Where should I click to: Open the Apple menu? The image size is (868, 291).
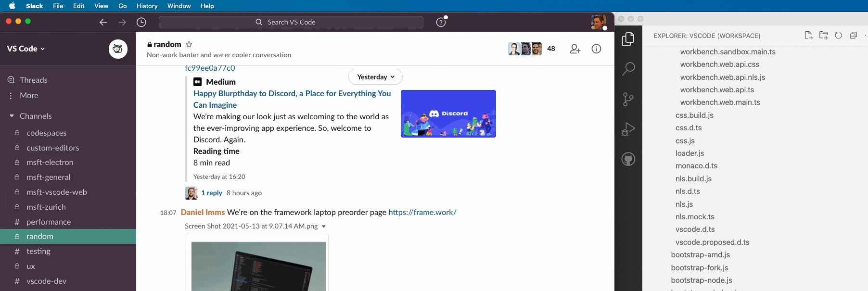click(x=13, y=6)
